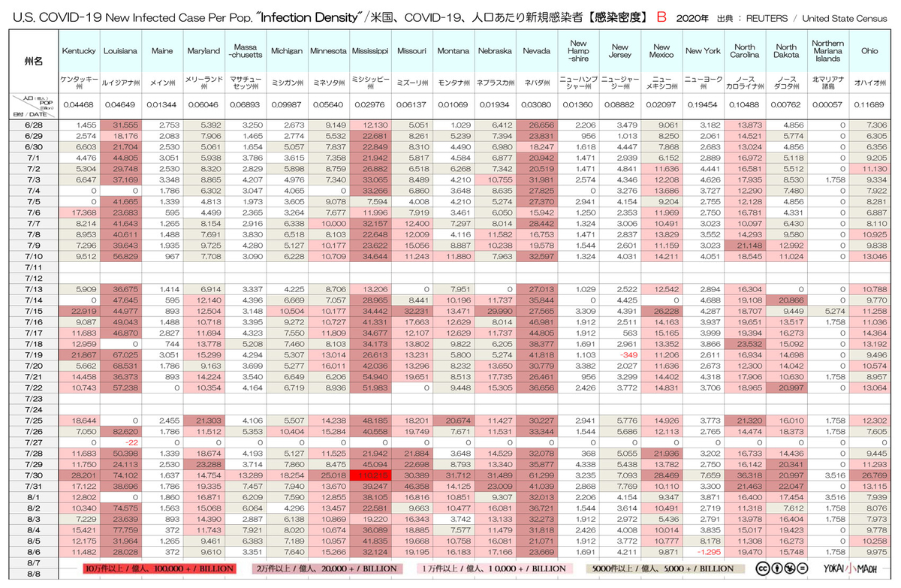Click the 8/8 date row label
The width and height of the screenshot is (901, 588).
pos(33,574)
